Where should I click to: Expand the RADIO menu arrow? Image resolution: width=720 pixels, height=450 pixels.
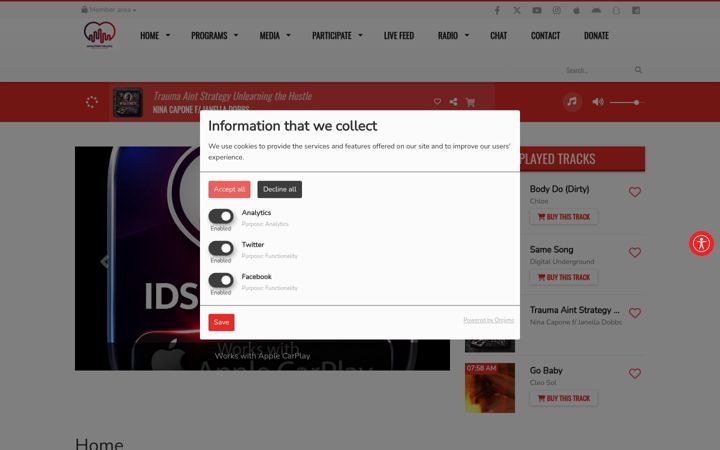(x=467, y=35)
